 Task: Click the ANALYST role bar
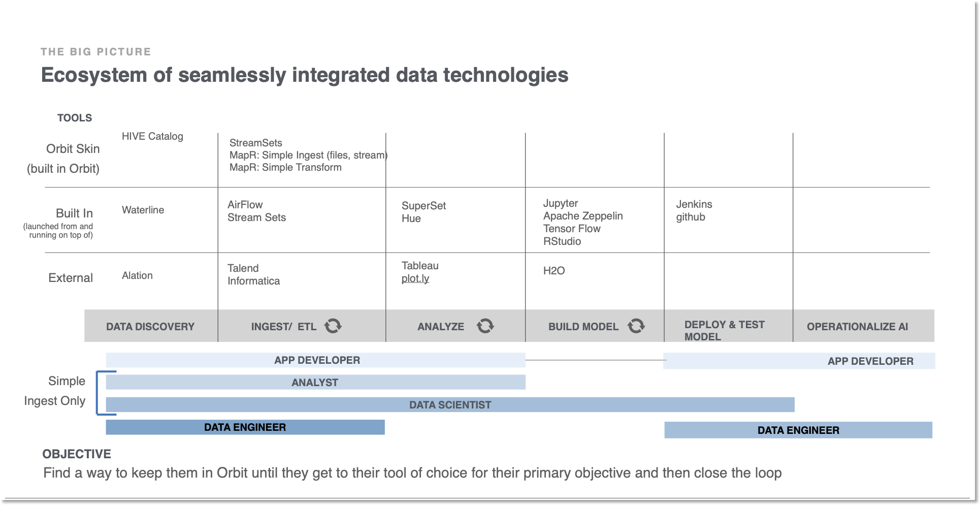tap(315, 383)
